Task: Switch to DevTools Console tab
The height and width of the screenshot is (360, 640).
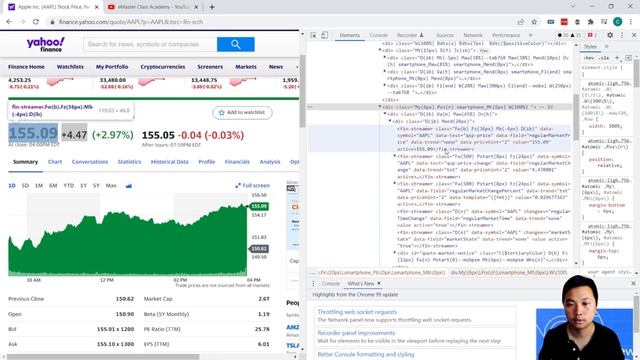Action: [378, 35]
